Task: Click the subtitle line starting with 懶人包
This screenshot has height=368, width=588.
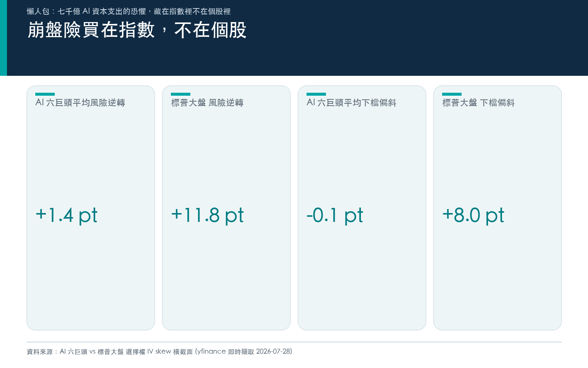Action: [129, 11]
